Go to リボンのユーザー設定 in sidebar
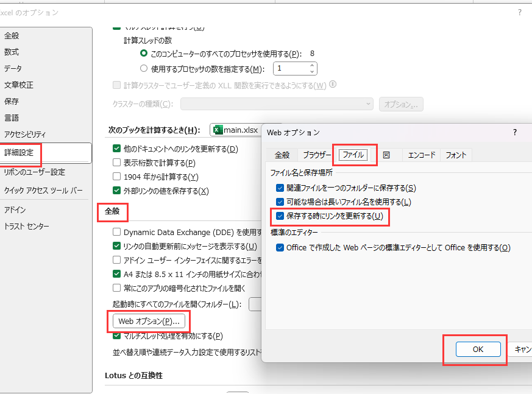532x394 pixels. [x=34, y=172]
